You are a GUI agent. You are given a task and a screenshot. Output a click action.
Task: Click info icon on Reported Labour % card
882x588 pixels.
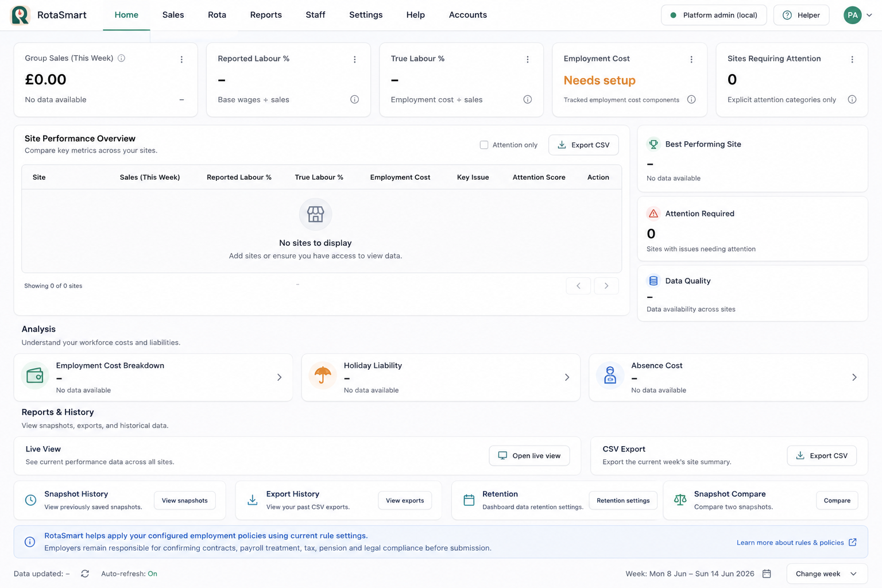tap(354, 99)
